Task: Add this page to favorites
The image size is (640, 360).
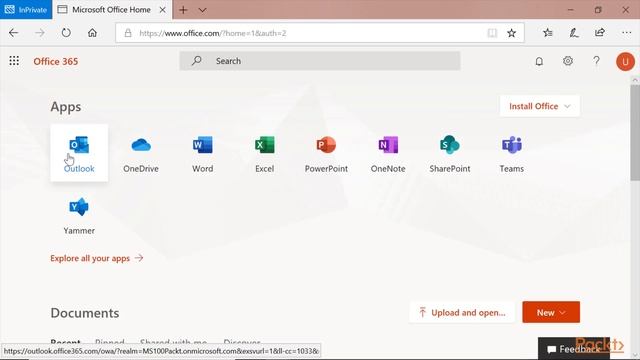Action: [x=511, y=33]
